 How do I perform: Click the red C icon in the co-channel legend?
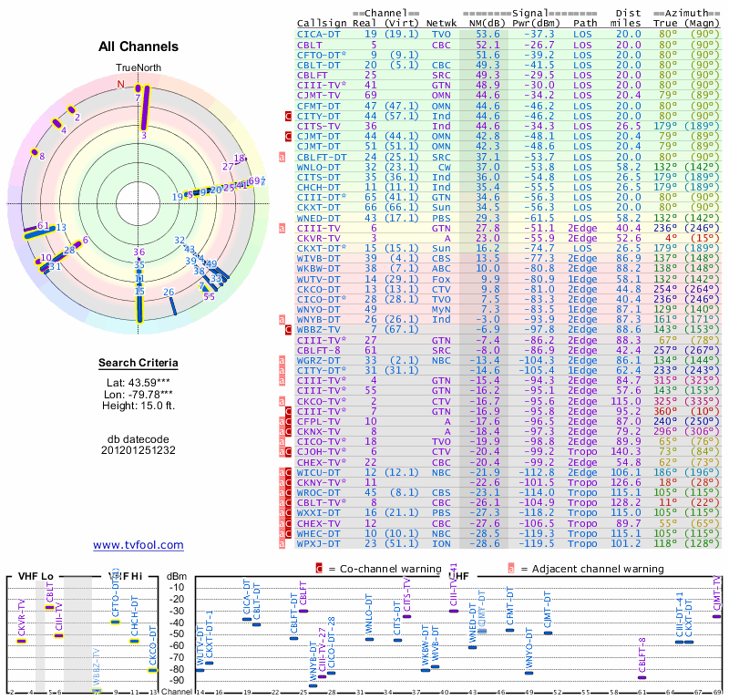point(319,569)
